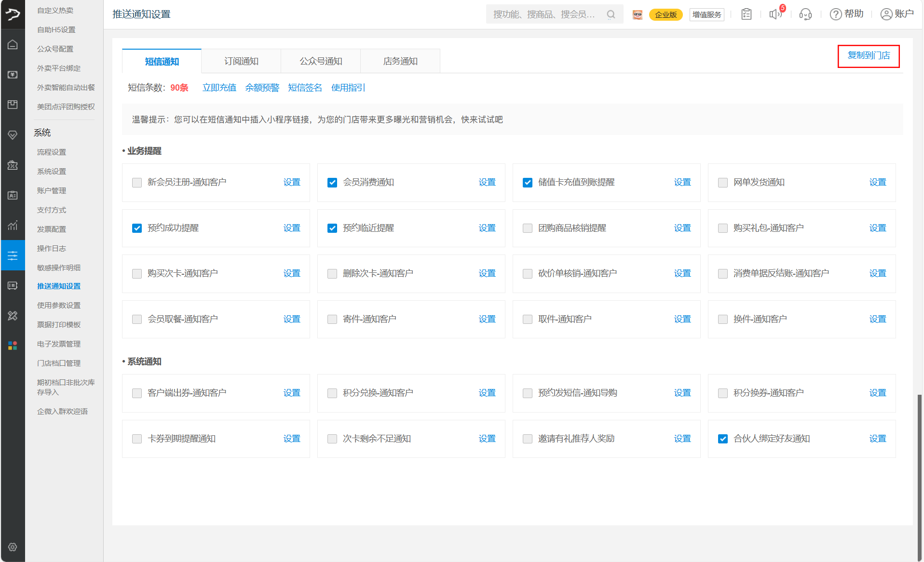This screenshot has width=924, height=562.
Task: Switch to the 订阅通知 tab
Action: pyautogui.click(x=241, y=61)
